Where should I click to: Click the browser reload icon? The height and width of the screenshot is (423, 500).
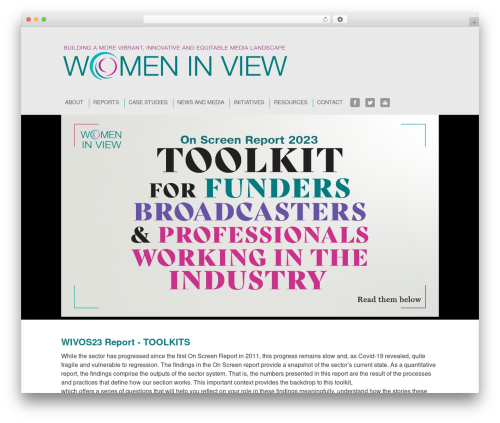(325, 20)
